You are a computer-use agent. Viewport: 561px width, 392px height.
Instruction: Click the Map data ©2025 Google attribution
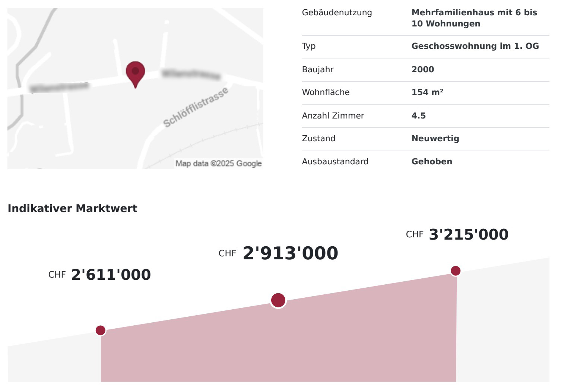[219, 163]
